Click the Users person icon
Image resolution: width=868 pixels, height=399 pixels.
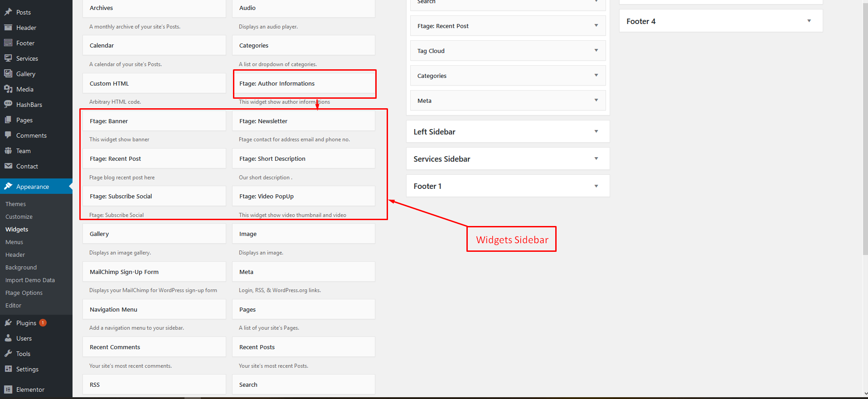[x=8, y=338]
